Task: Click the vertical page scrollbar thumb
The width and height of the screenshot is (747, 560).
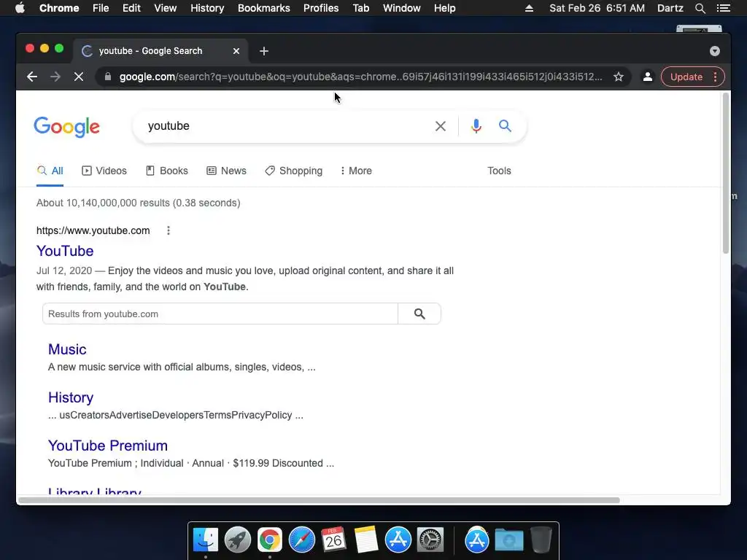Action: pos(726,174)
